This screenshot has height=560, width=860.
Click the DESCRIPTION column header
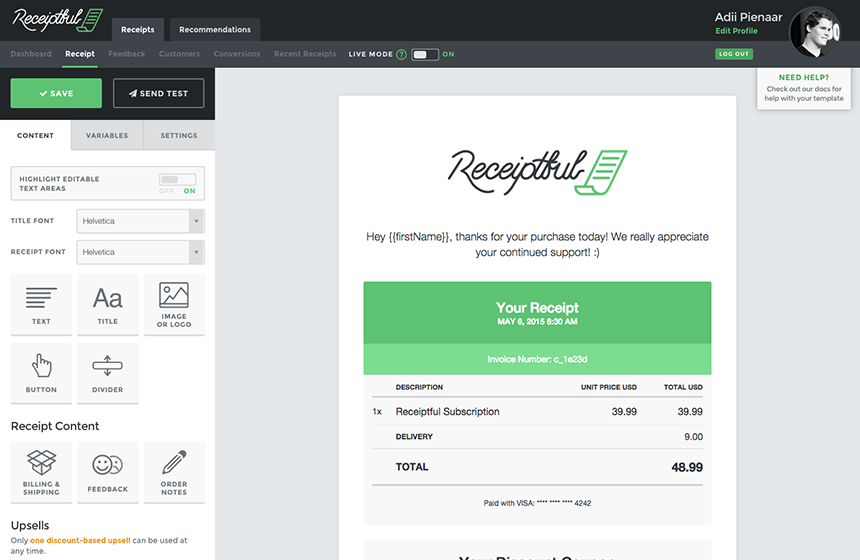tap(419, 387)
